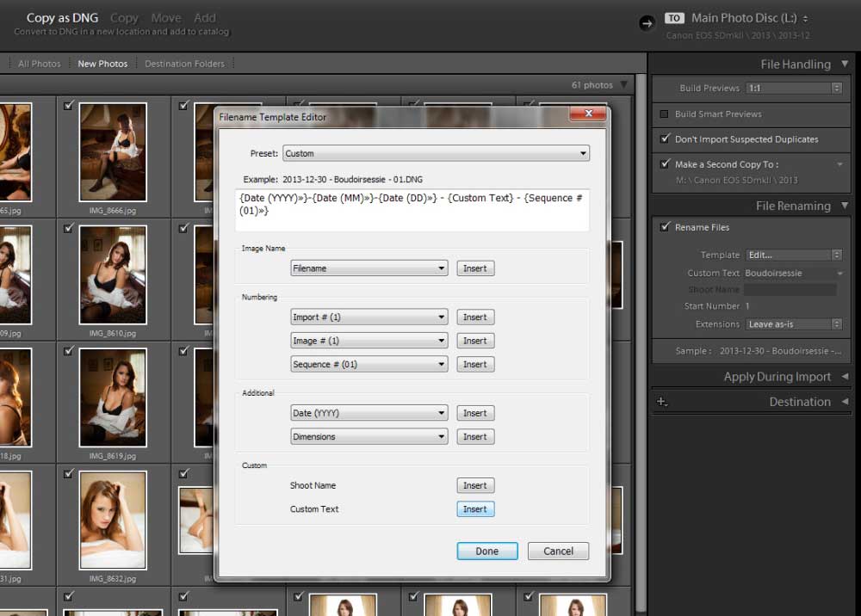Image resolution: width=861 pixels, height=616 pixels.
Task: Enable Build Smart Previews checkbox
Action: pos(665,114)
